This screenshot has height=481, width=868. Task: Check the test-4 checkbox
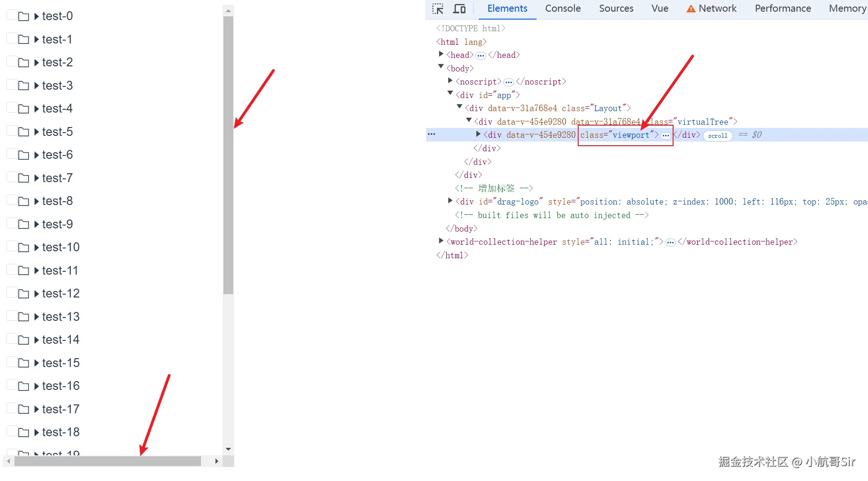[12, 108]
